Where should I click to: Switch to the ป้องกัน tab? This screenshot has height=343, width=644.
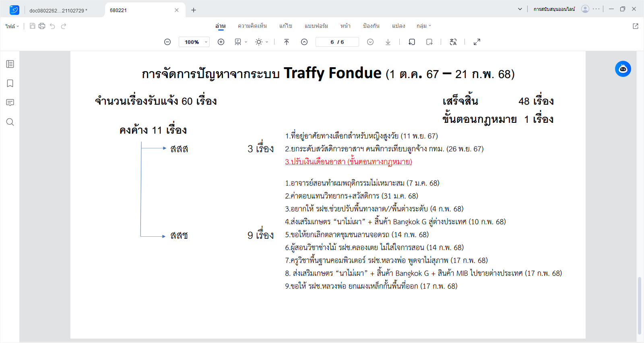(371, 26)
